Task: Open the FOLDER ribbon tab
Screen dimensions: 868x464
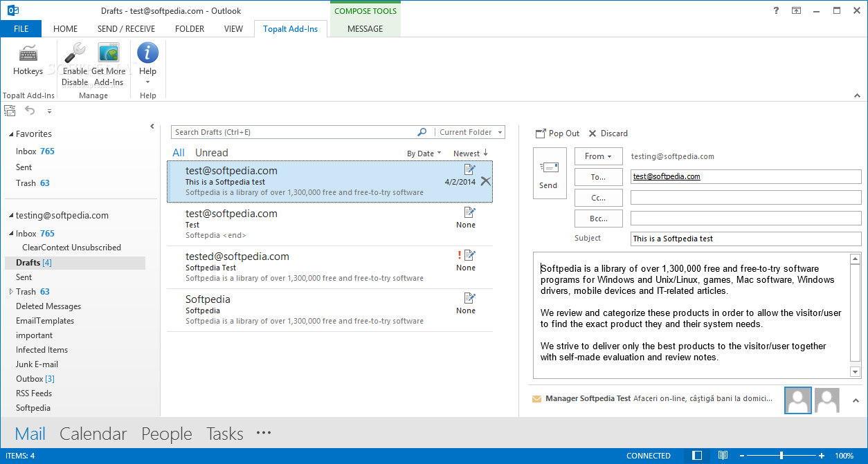Action: point(190,28)
